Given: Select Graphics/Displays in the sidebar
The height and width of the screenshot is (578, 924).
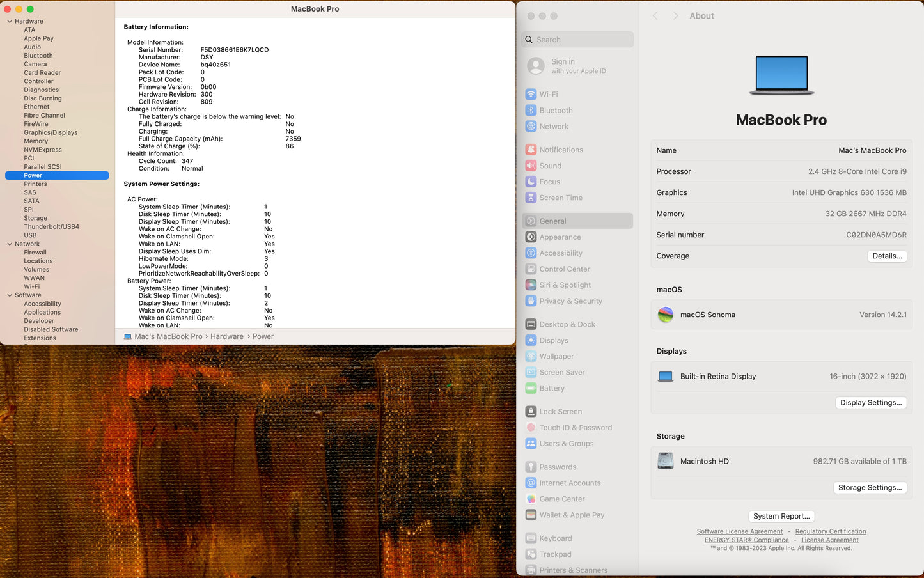Looking at the screenshot, I should point(51,132).
